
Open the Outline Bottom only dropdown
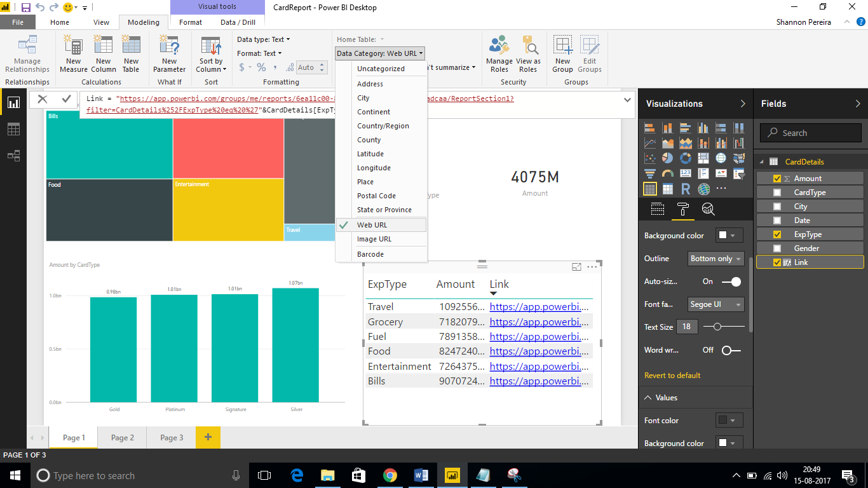[716, 259]
